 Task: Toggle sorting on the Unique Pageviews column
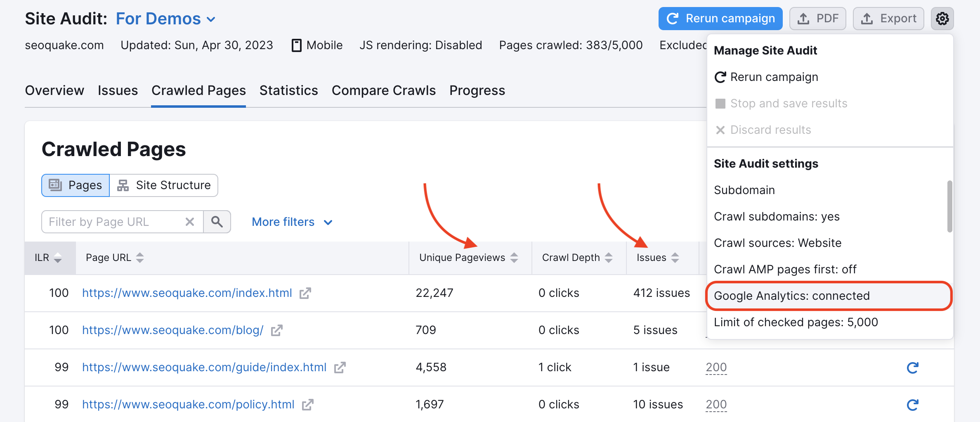514,257
